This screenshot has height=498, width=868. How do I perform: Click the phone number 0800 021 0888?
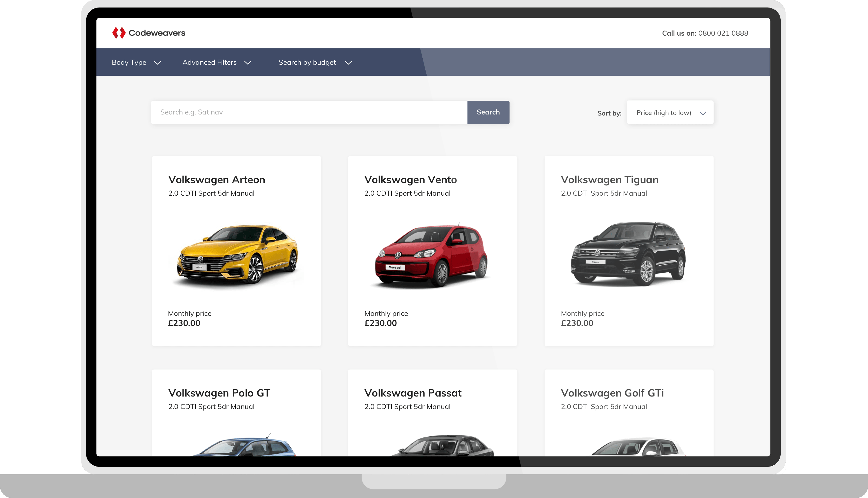(723, 33)
